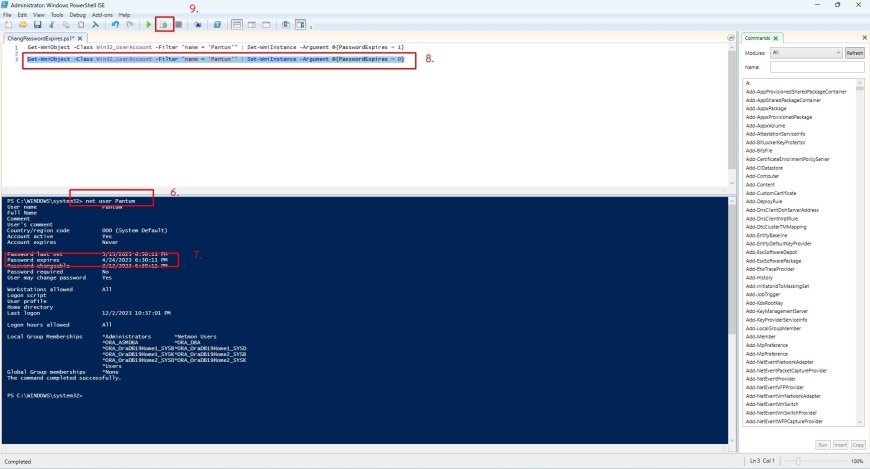Select Add-BitsFile in the commands list

click(x=758, y=150)
